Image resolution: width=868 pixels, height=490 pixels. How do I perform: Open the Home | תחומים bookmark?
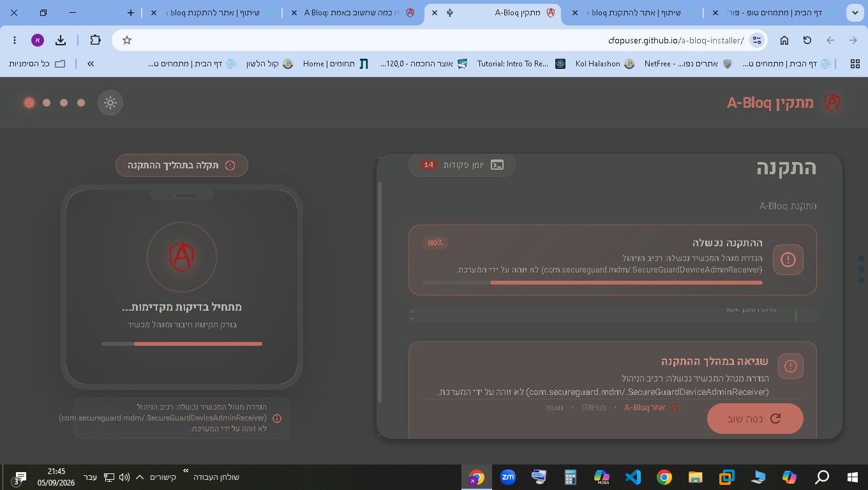(336, 63)
